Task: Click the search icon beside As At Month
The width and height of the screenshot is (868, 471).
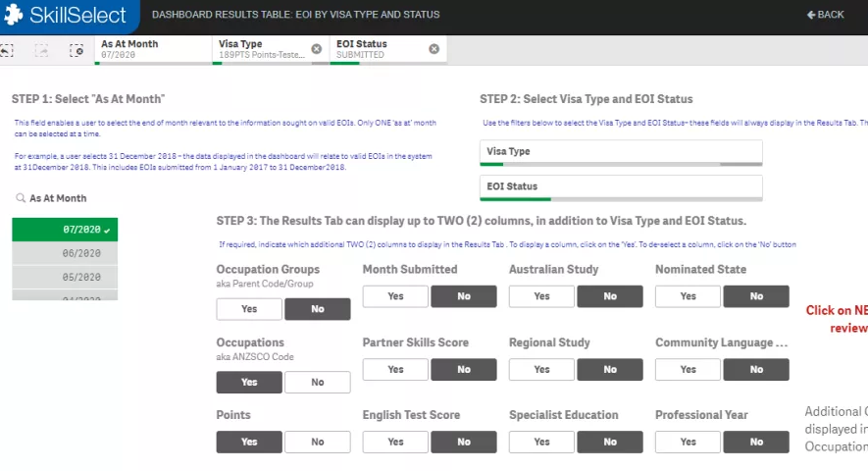Action: coord(20,198)
